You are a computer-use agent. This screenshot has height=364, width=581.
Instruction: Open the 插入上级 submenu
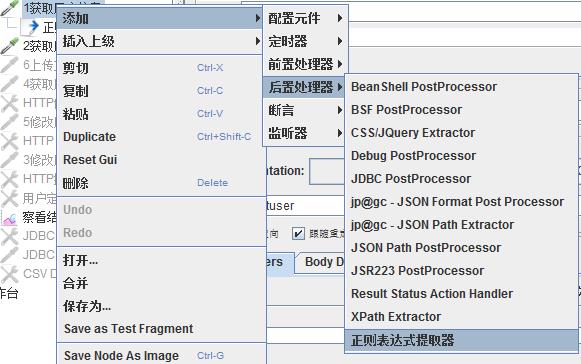pos(160,41)
